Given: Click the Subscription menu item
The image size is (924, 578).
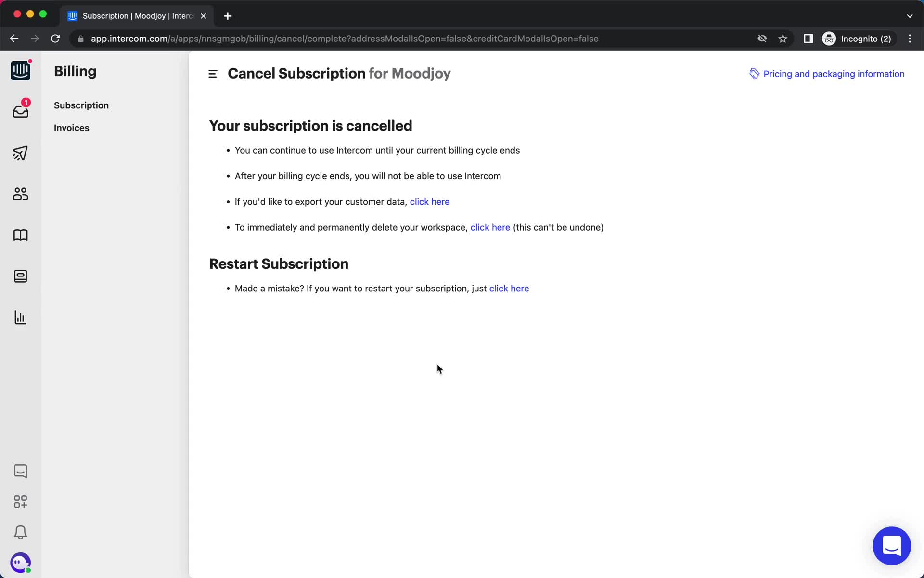Looking at the screenshot, I should [82, 105].
